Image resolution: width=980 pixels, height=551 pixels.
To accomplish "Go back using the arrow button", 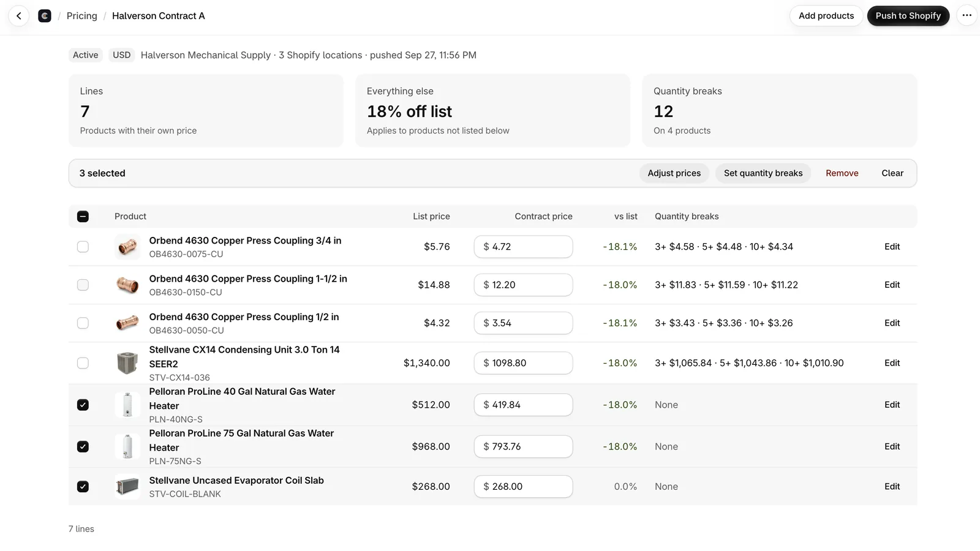I will click(19, 16).
